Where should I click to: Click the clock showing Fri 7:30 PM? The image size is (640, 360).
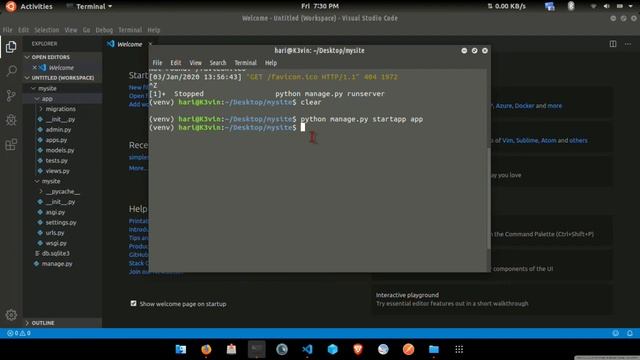click(320, 6)
